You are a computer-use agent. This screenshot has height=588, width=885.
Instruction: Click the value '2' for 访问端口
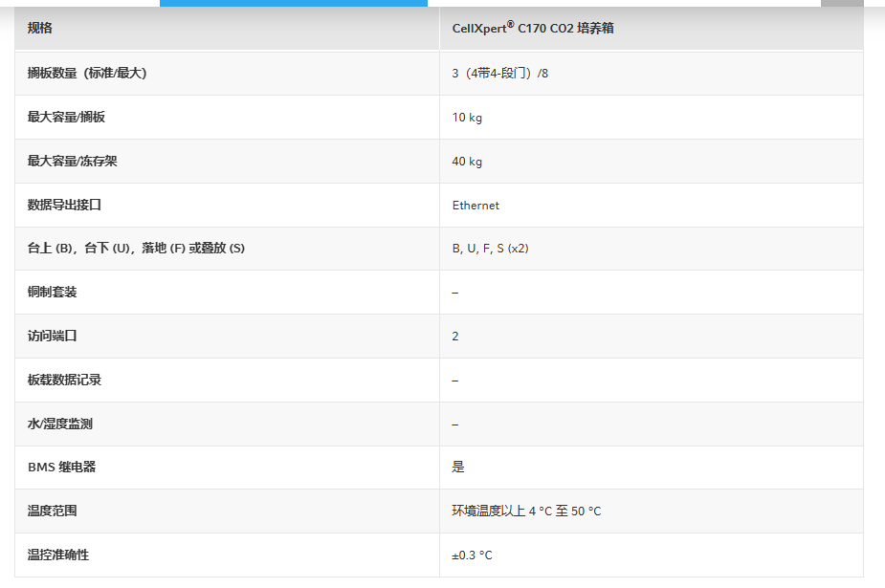pyautogui.click(x=454, y=336)
